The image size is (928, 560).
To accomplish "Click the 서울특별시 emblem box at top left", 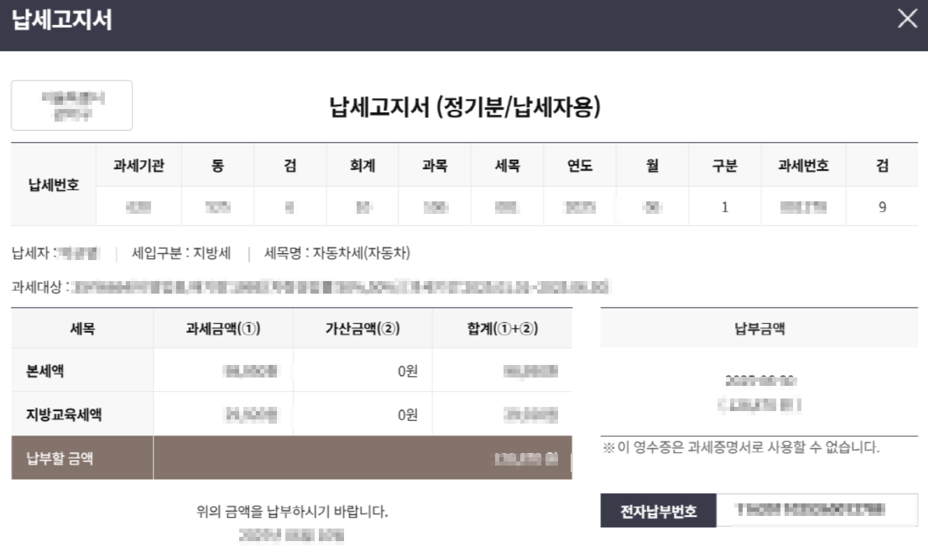I will coord(71,105).
